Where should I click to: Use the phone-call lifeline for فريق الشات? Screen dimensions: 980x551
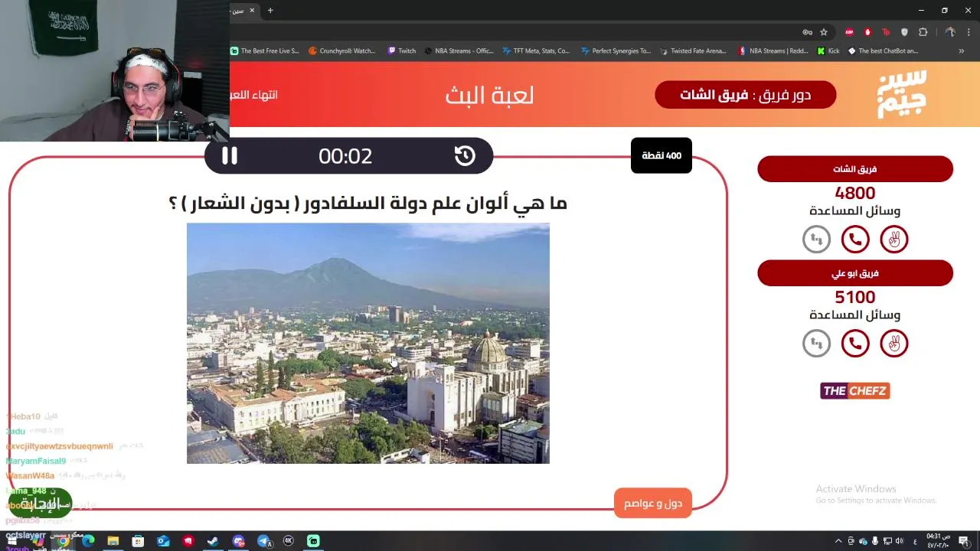pyautogui.click(x=855, y=240)
